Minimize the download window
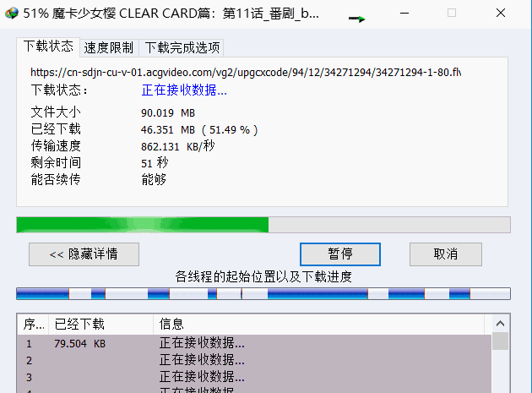 click(404, 14)
